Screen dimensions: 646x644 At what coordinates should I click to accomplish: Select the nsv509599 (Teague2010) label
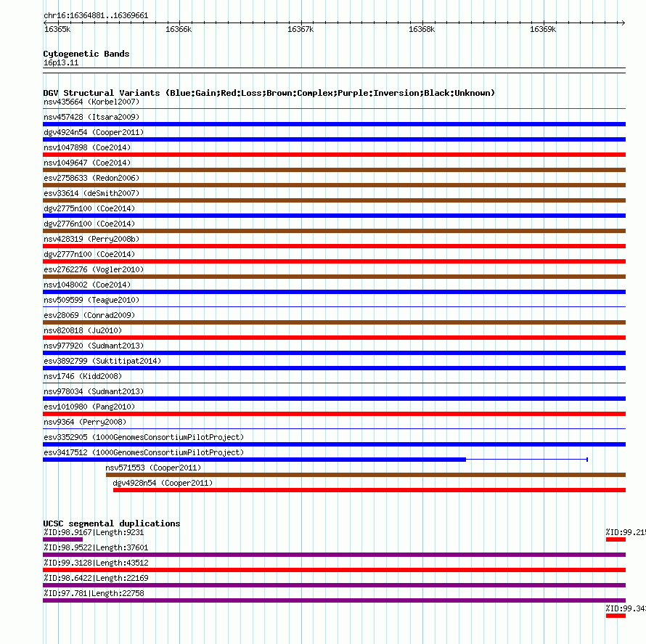(x=91, y=300)
